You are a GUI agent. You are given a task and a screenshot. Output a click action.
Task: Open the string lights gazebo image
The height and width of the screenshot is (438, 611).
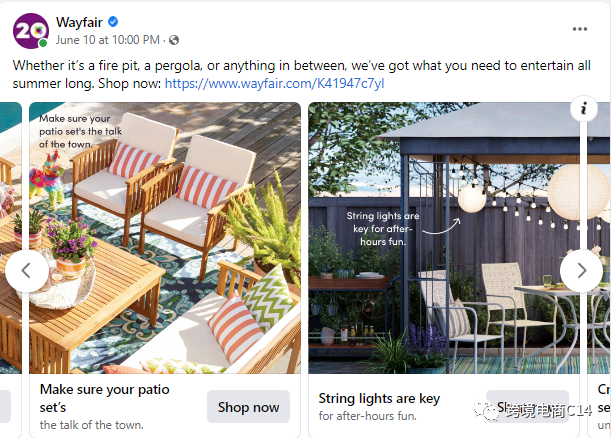(x=444, y=238)
